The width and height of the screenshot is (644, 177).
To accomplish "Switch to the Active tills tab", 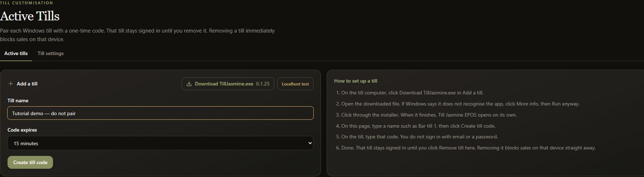I will point(16,53).
